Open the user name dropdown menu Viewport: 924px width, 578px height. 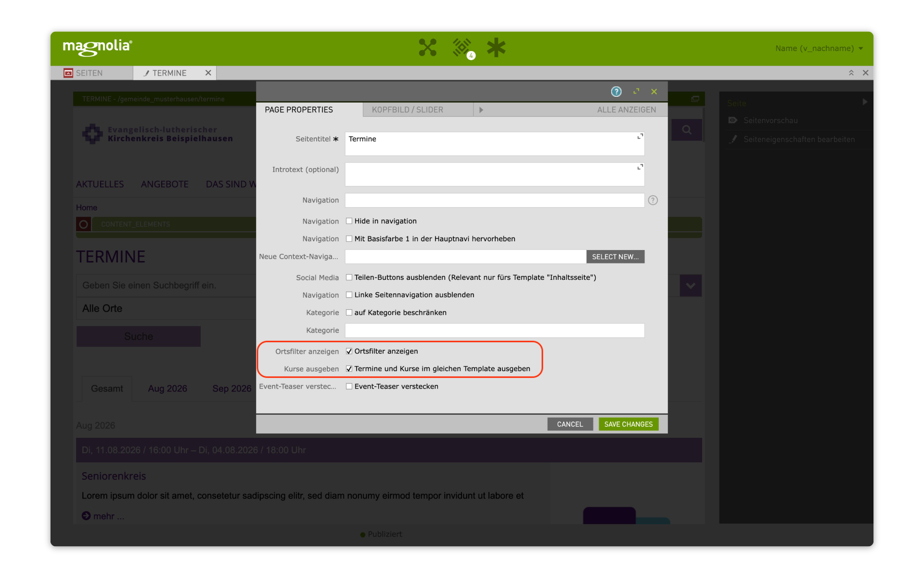coord(819,48)
